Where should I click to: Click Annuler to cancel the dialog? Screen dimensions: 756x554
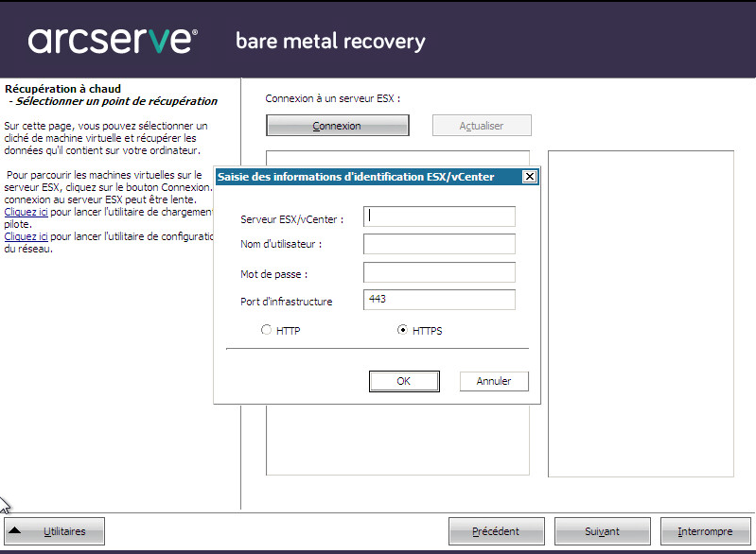[x=494, y=381]
